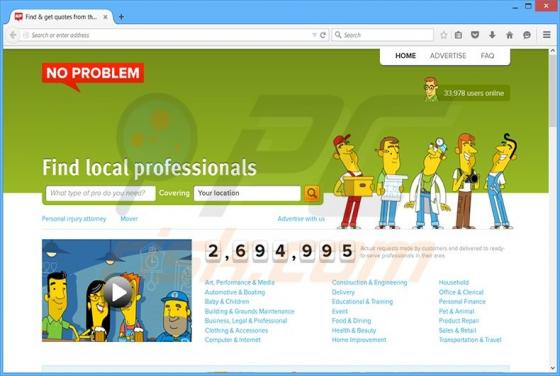Close the 'Find & get quotes' tab
560x376 pixels.
(x=105, y=17)
